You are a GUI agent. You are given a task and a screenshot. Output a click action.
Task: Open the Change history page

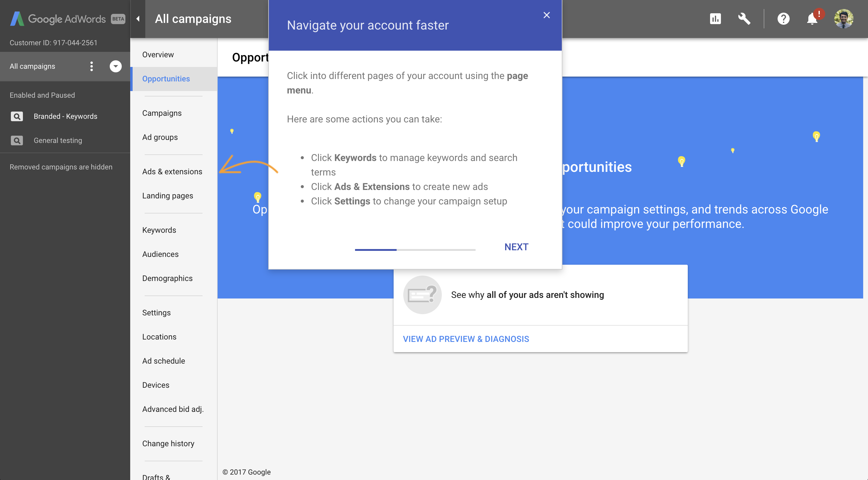tap(168, 444)
